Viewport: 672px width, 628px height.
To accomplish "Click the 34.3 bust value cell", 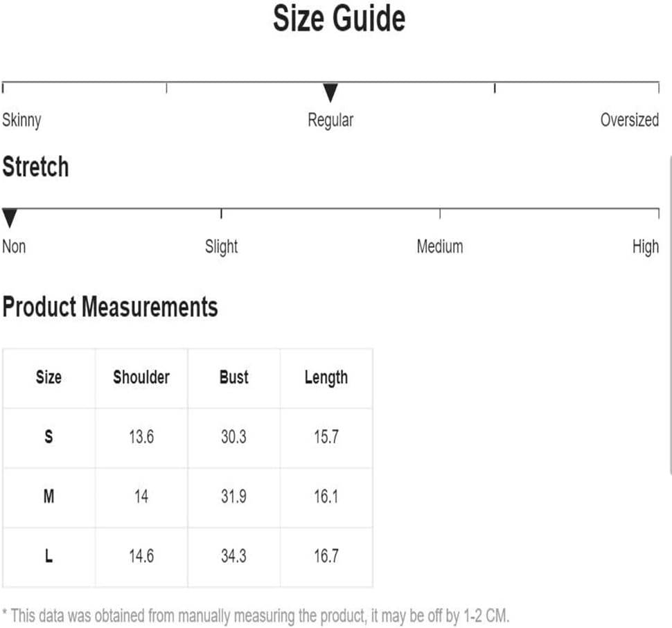I will click(234, 557).
